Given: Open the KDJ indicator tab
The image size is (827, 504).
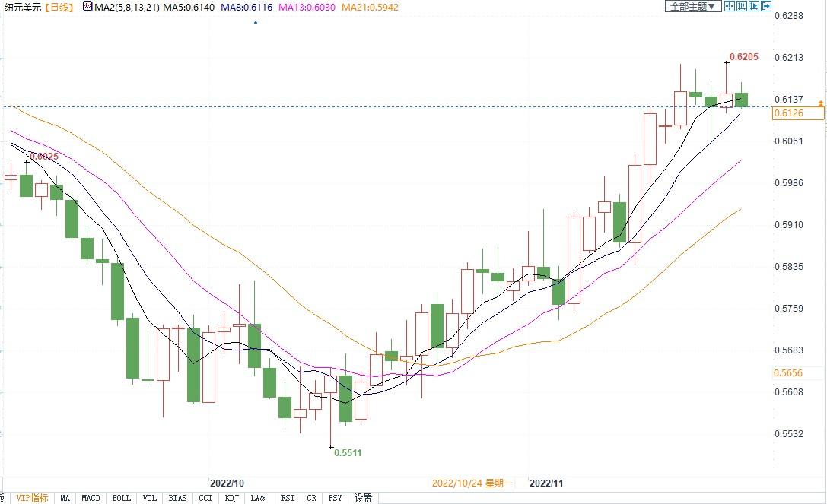Looking at the screenshot, I should click(x=231, y=498).
